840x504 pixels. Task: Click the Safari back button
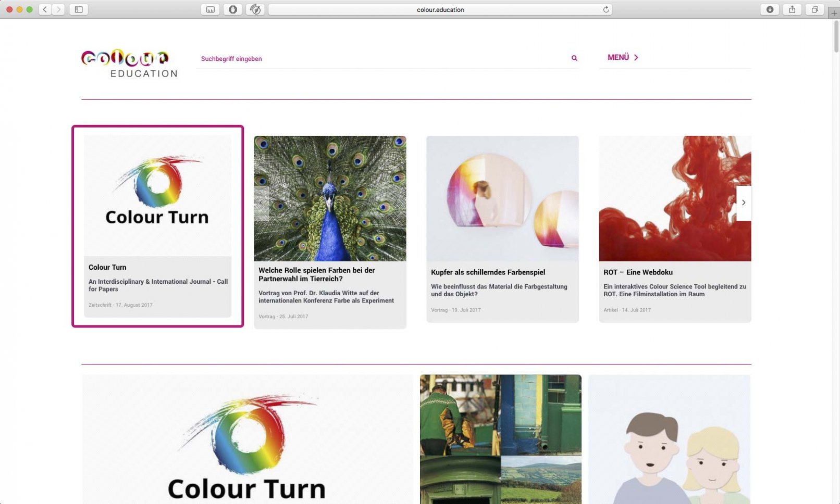tap(45, 9)
